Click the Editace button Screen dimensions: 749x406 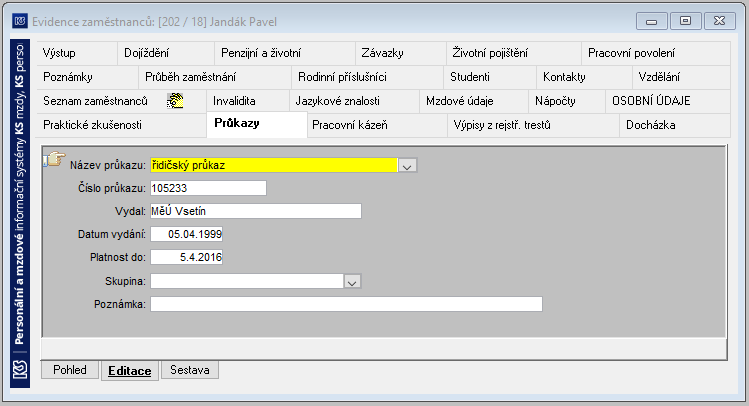click(129, 371)
